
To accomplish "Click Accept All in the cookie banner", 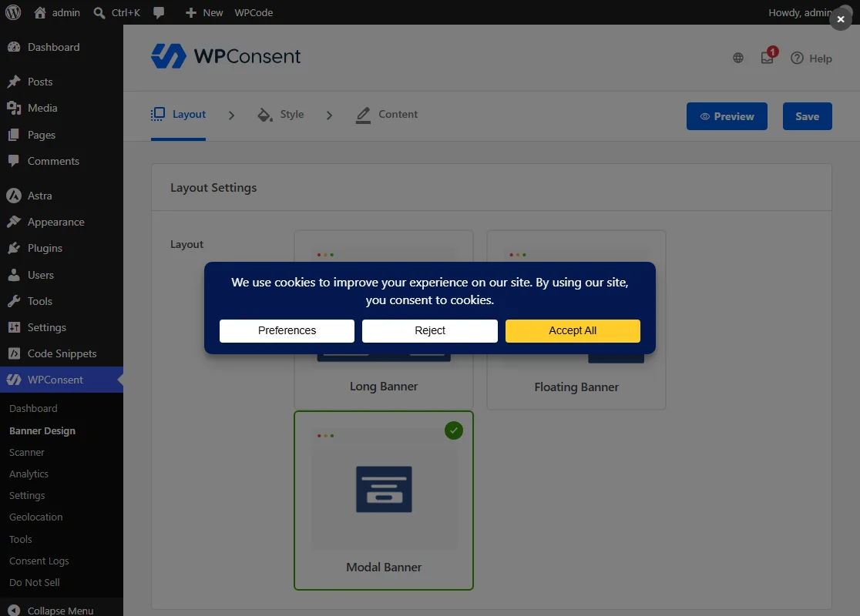I will point(573,330).
